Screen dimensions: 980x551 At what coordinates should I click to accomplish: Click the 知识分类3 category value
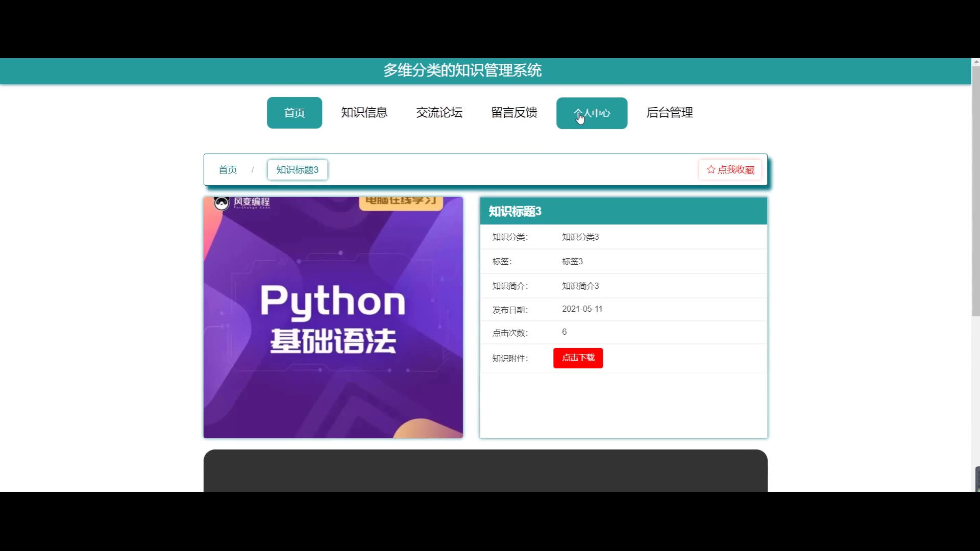[580, 237]
